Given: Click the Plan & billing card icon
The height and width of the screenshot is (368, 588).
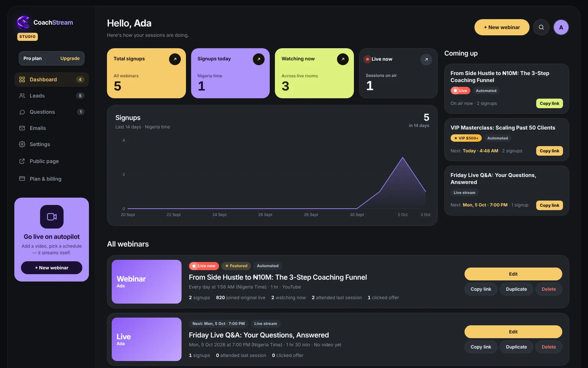Looking at the screenshot, I should point(22,178).
